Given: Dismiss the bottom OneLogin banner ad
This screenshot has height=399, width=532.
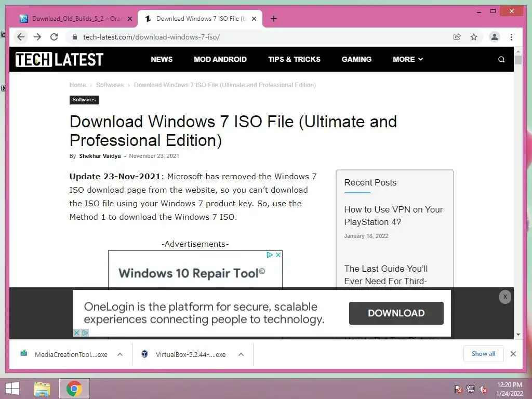Looking at the screenshot, I should point(505,297).
